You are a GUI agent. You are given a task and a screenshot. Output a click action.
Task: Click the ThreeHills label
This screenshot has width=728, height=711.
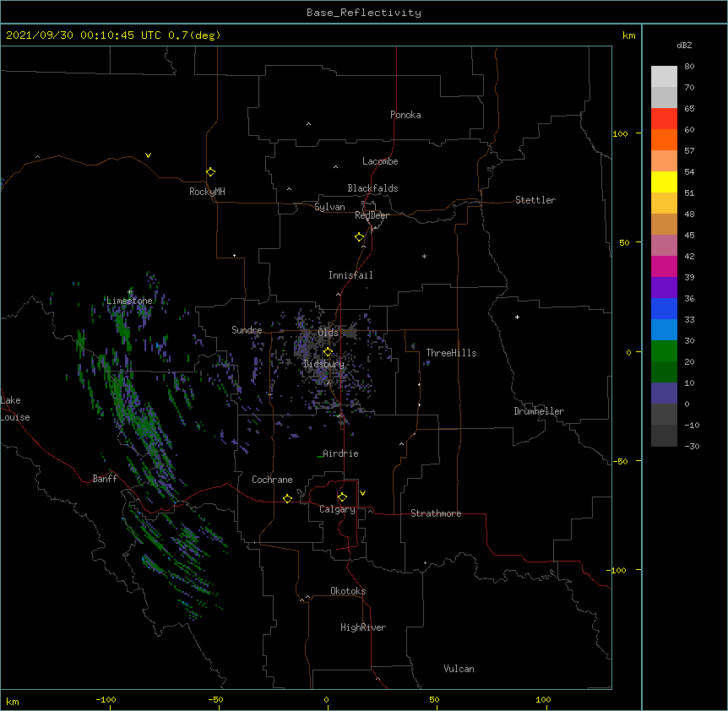pos(451,353)
